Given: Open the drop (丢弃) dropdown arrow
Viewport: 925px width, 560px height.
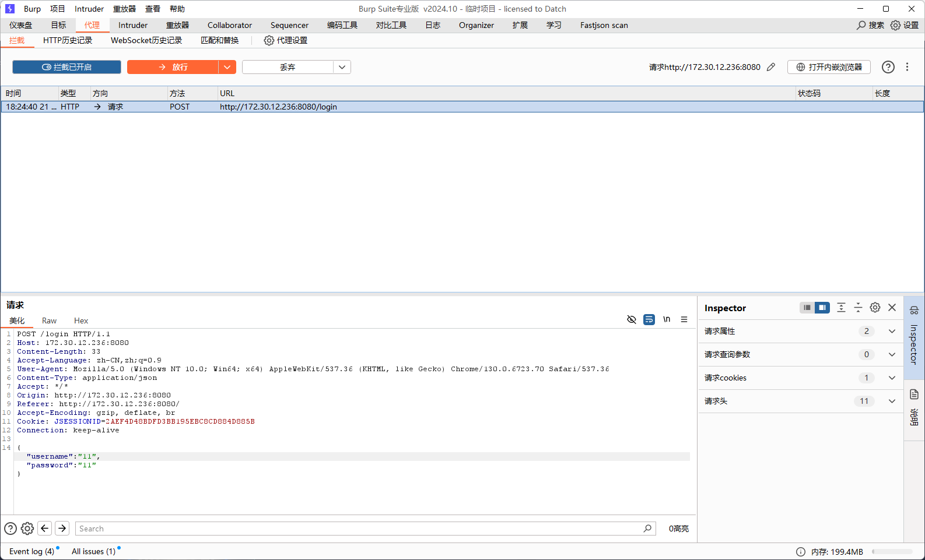Looking at the screenshot, I should (x=342, y=67).
